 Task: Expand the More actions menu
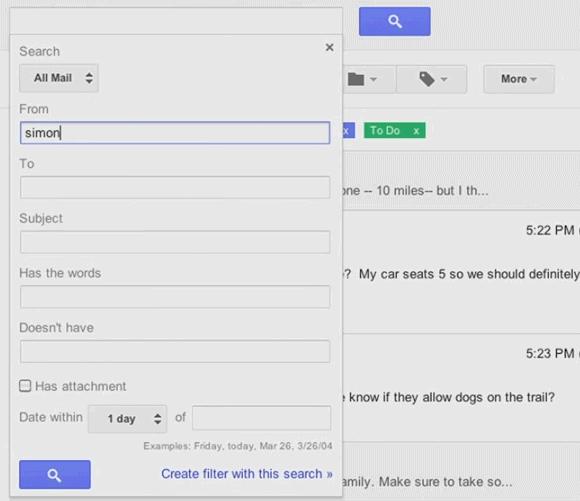point(519,79)
